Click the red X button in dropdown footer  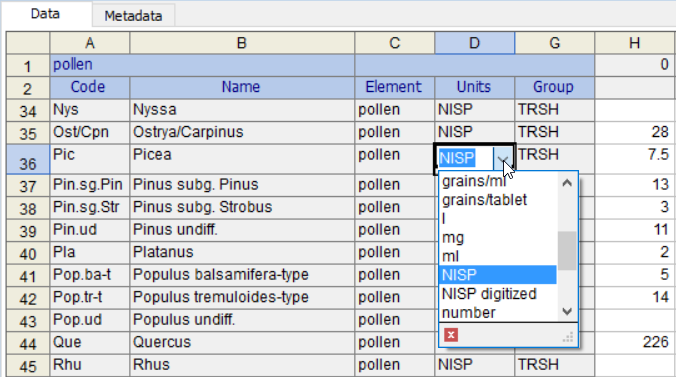pyautogui.click(x=451, y=335)
